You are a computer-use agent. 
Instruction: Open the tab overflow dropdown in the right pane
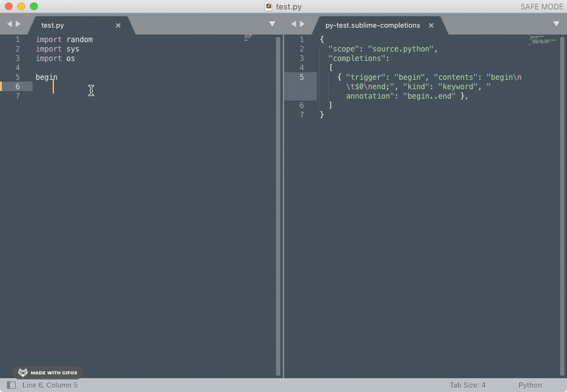coord(556,23)
